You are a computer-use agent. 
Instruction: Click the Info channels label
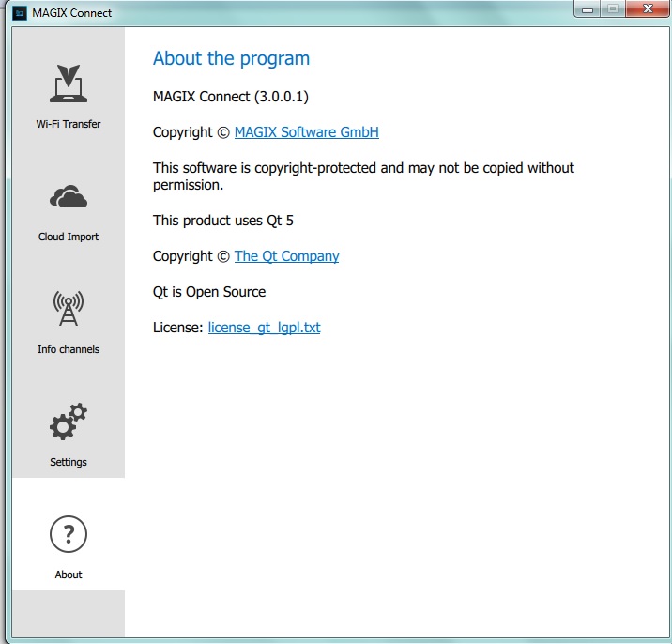coord(69,349)
